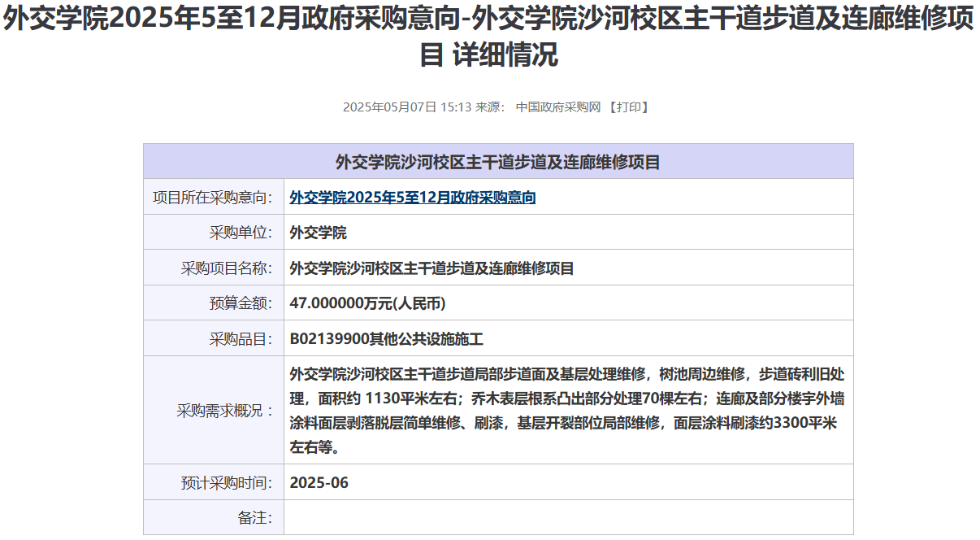Click the purple table header row title
This screenshot has width=980, height=540.
[x=498, y=162]
